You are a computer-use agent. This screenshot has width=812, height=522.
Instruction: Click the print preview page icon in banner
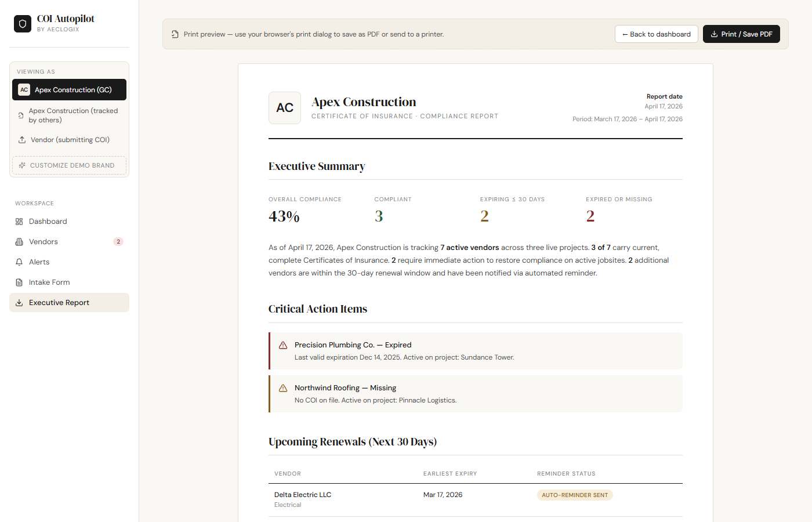[x=175, y=34]
